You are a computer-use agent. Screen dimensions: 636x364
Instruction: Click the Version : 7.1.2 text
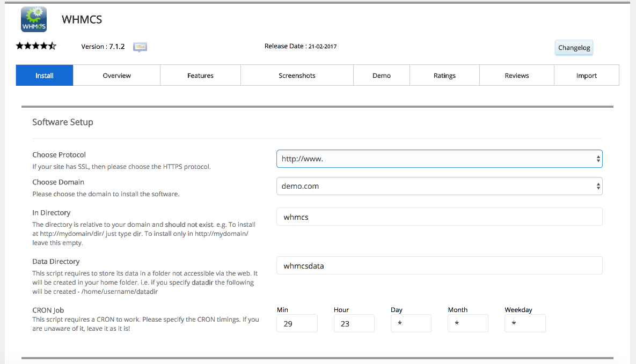pos(103,47)
